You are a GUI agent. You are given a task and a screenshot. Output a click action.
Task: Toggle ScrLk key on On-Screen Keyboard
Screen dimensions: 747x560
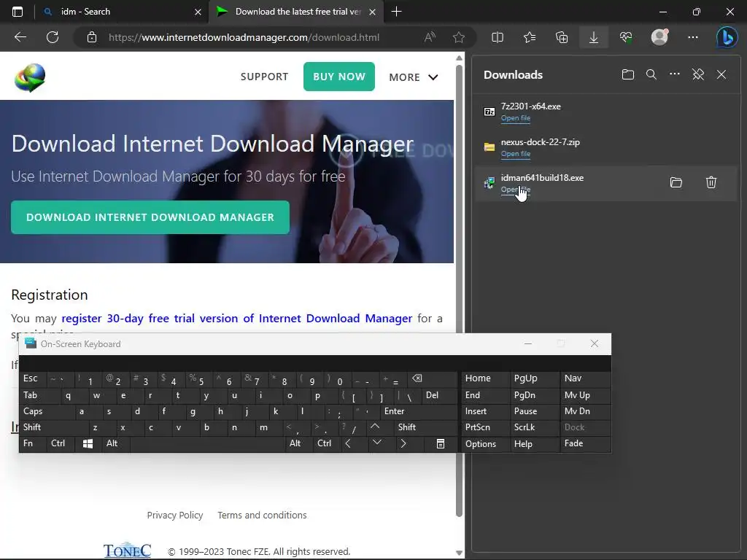534,427
